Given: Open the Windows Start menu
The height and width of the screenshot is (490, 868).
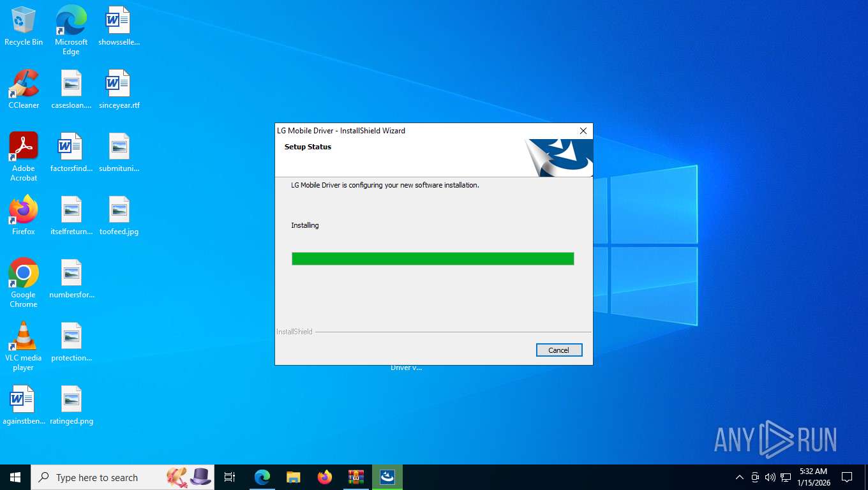Looking at the screenshot, I should pos(15,477).
